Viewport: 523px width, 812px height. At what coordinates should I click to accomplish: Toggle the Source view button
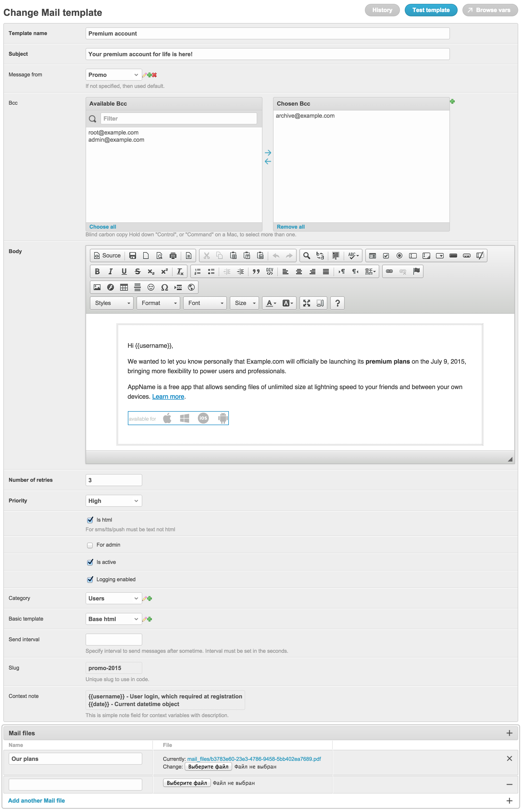tap(107, 256)
